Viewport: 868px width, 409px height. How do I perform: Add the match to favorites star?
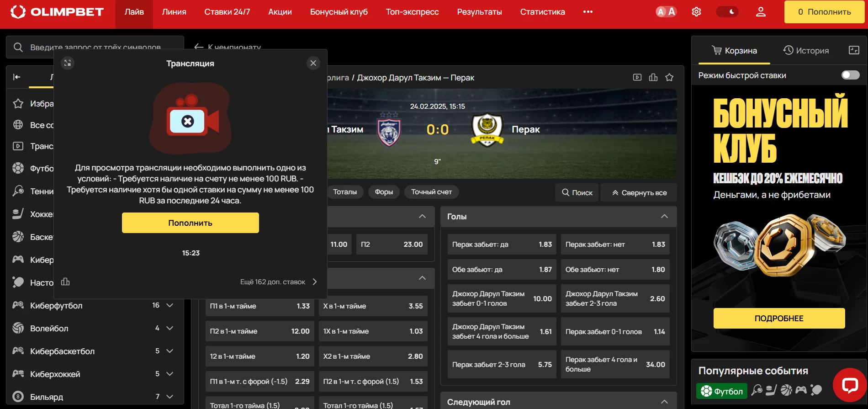(x=669, y=77)
